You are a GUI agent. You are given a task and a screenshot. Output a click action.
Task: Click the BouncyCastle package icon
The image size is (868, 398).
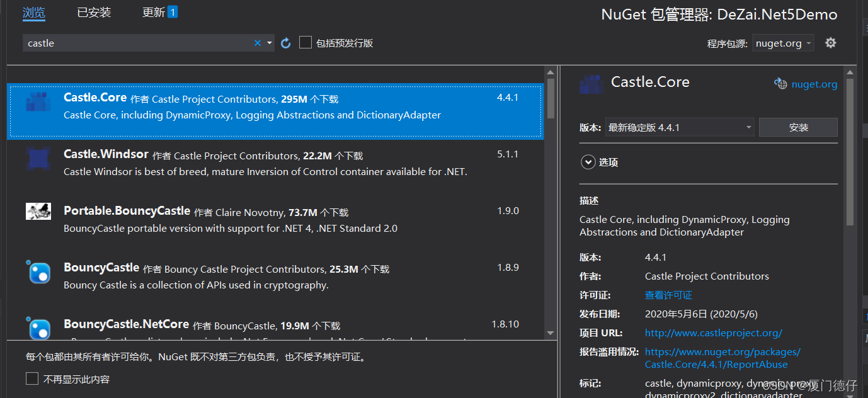(38, 271)
